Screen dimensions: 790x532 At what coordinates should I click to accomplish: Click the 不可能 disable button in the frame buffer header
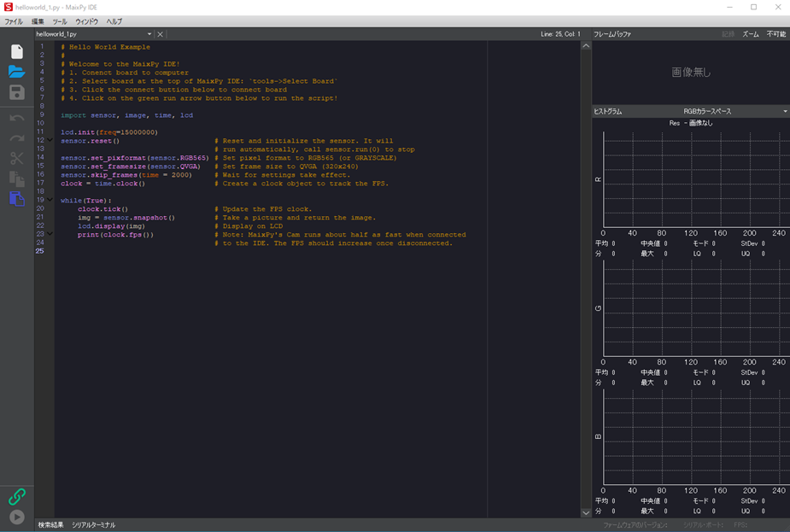point(775,34)
